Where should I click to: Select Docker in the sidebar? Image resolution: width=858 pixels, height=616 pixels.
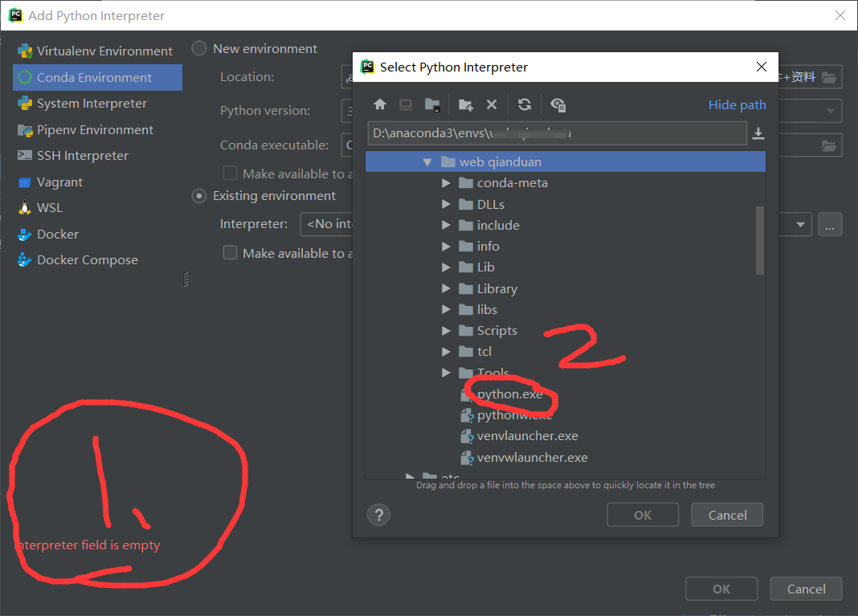[97, 235]
